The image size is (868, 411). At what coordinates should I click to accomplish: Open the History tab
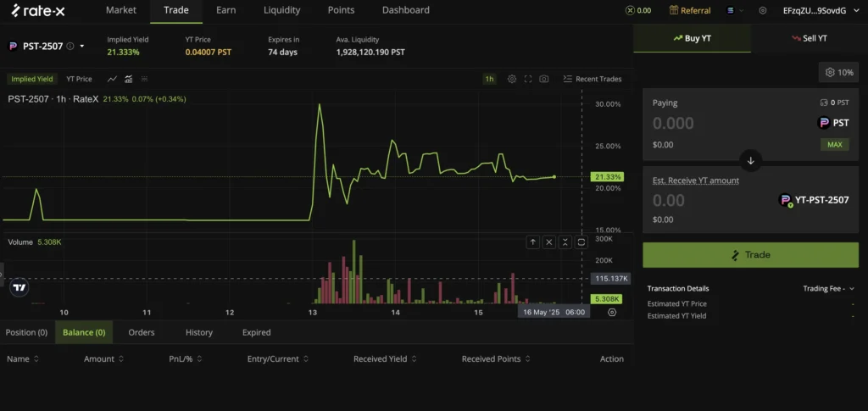pyautogui.click(x=199, y=332)
